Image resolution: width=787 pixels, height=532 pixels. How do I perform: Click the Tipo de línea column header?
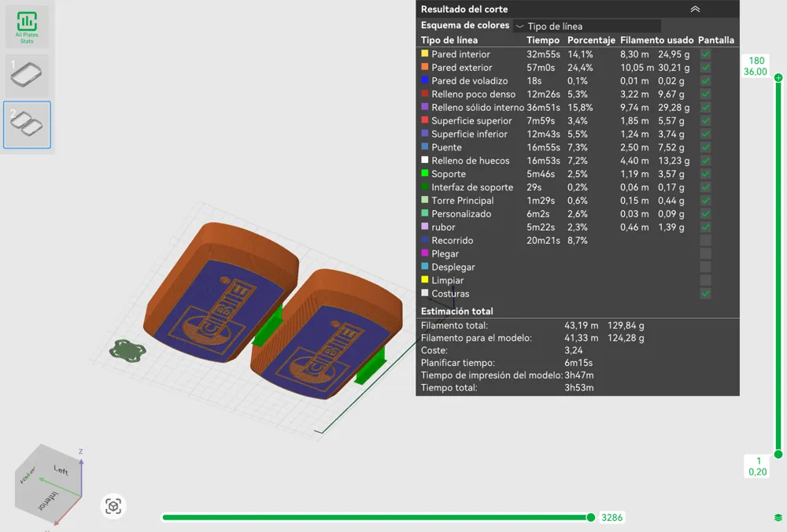[449, 40]
